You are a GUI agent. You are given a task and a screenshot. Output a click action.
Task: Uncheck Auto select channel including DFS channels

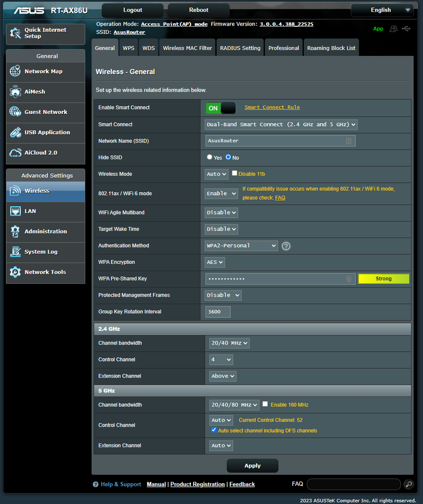point(214,430)
